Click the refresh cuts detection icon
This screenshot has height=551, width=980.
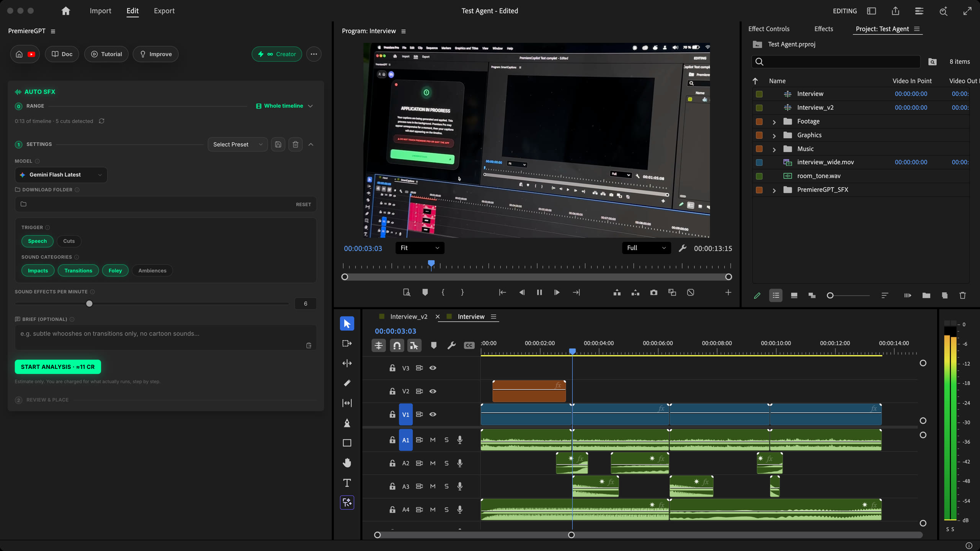[101, 121]
